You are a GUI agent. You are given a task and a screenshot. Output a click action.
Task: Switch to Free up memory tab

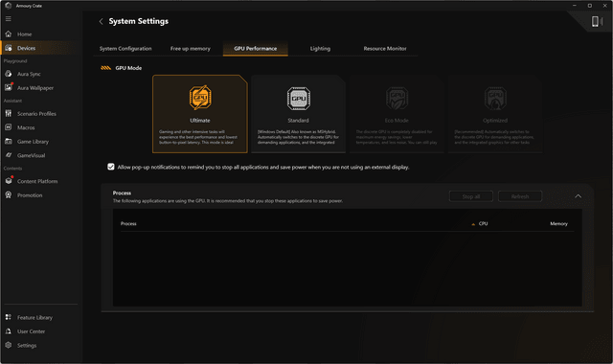click(x=191, y=49)
